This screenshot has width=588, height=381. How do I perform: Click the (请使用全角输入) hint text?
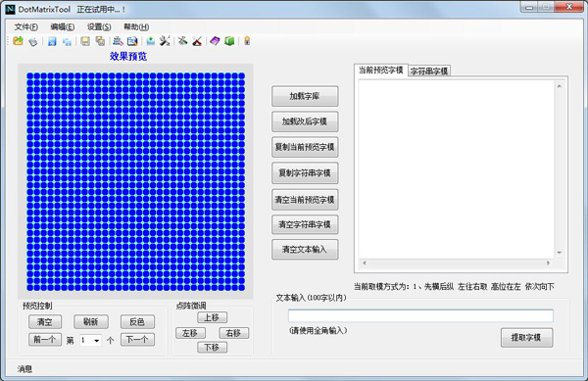click(318, 331)
